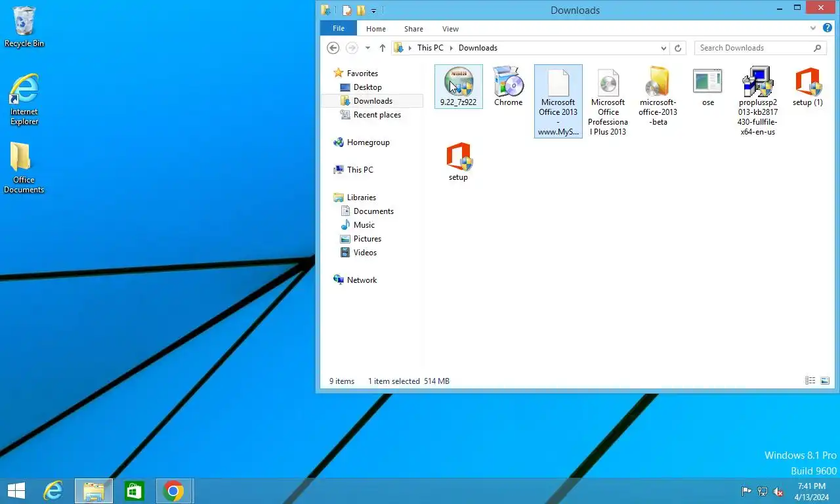The image size is (840, 504).
Task: Switch to the Share ribbon tab
Action: click(413, 29)
